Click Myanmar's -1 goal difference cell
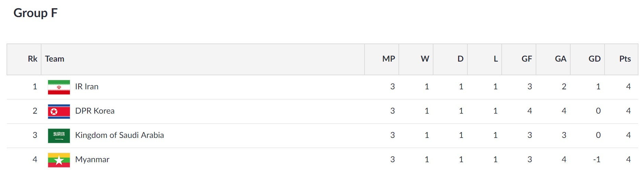This screenshot has width=644, height=180. click(597, 159)
